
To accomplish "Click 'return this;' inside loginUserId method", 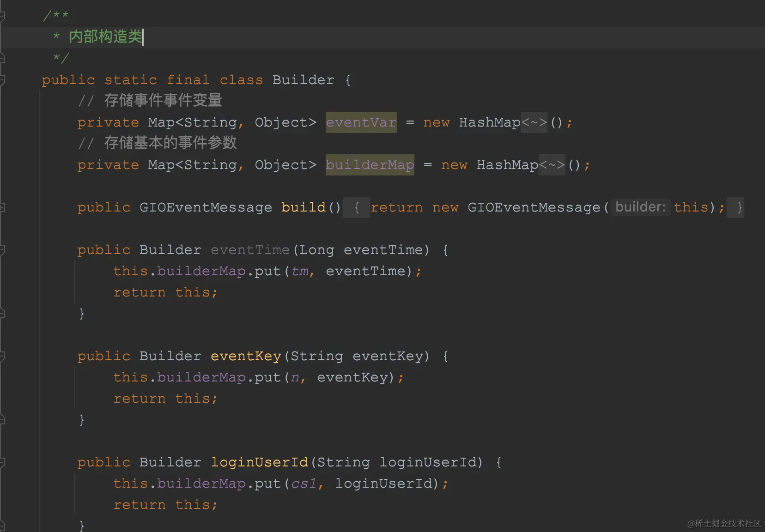I will (165, 505).
